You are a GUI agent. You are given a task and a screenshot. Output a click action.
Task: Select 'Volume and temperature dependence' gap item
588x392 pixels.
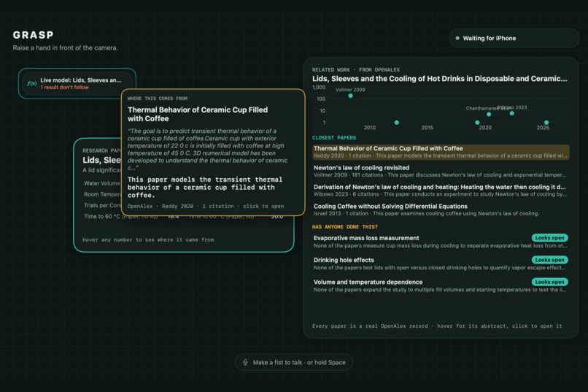coord(441,286)
